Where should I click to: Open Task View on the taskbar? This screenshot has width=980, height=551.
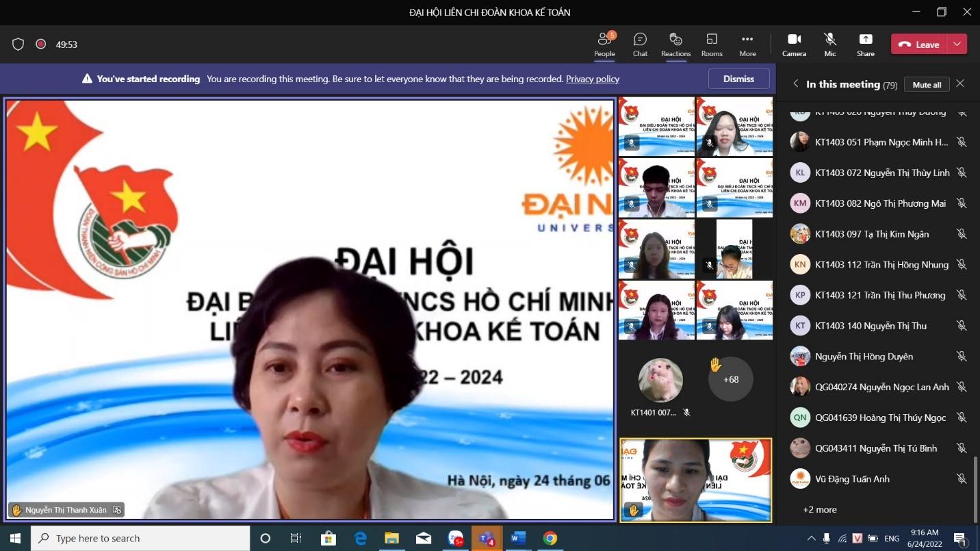(296, 538)
